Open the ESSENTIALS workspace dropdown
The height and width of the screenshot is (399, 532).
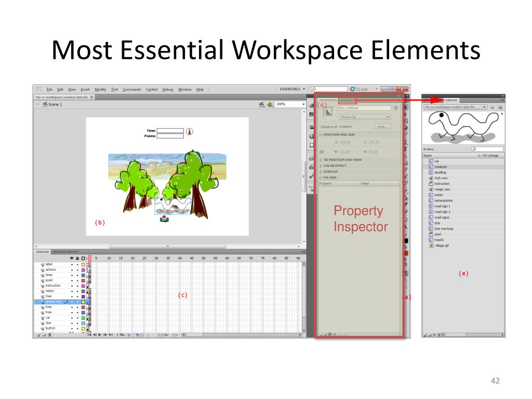click(x=292, y=89)
